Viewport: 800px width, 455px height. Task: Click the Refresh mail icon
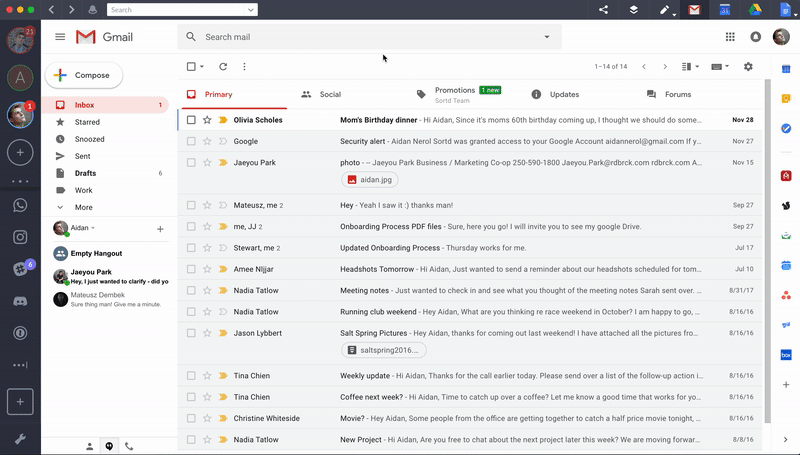click(x=222, y=67)
